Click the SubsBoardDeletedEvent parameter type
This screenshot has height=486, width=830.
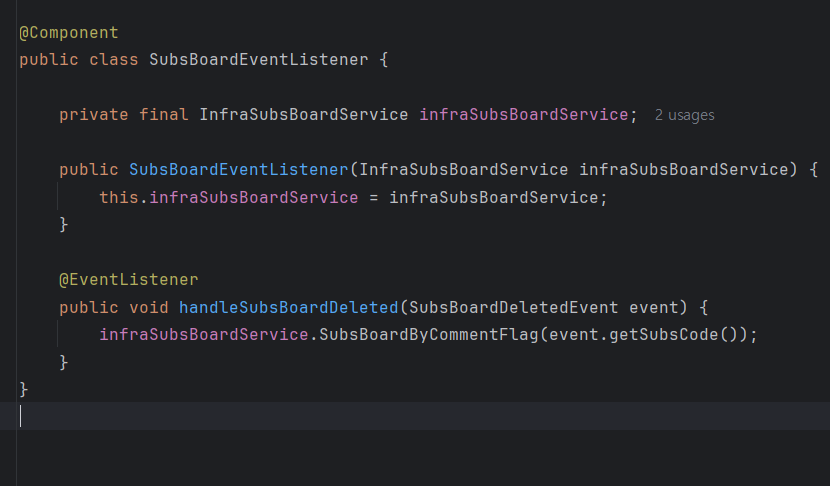pyautogui.click(x=513, y=307)
